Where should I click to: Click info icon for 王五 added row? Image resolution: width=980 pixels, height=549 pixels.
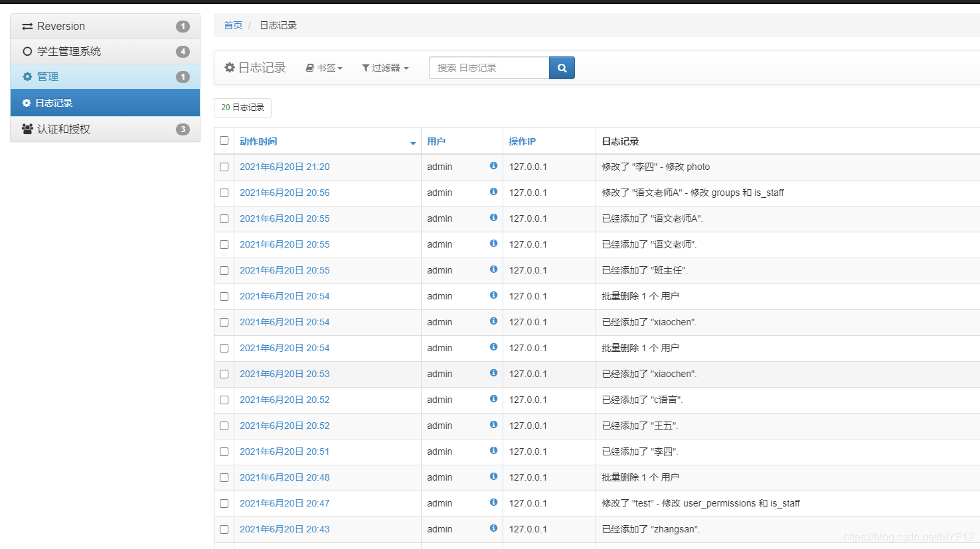point(493,425)
